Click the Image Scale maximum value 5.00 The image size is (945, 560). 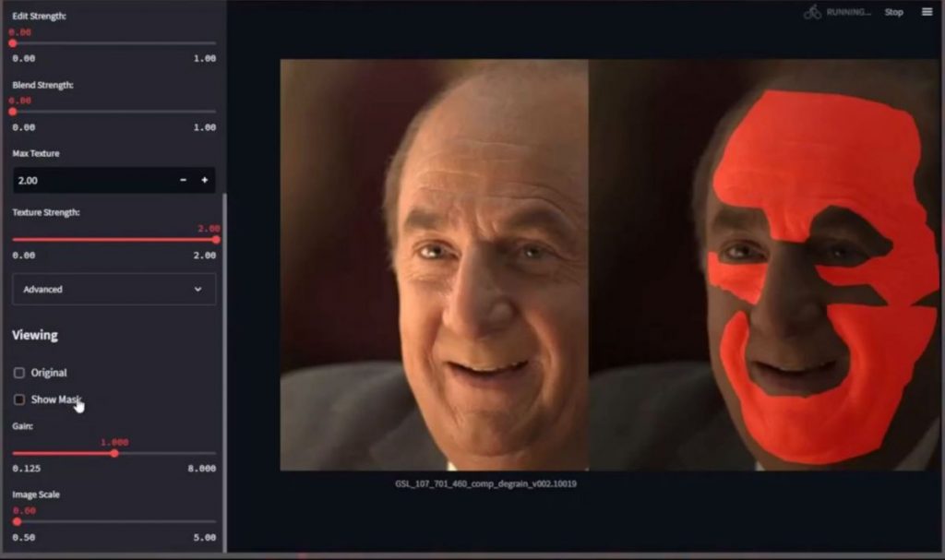click(x=204, y=537)
